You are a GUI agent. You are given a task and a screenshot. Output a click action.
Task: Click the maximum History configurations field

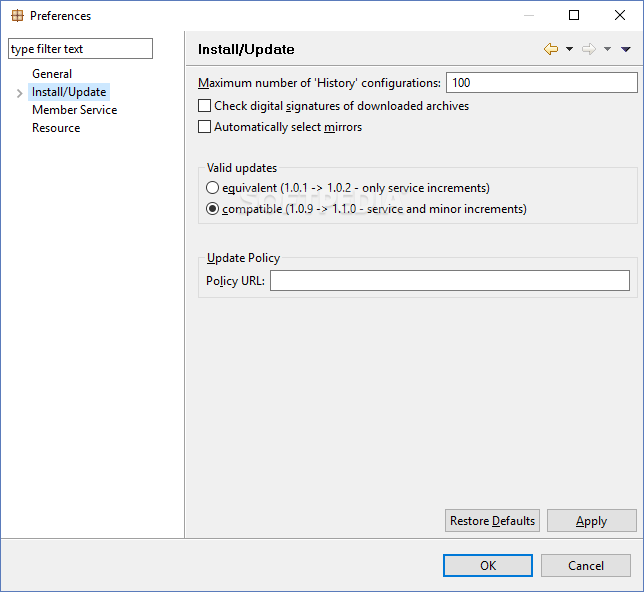coord(542,83)
